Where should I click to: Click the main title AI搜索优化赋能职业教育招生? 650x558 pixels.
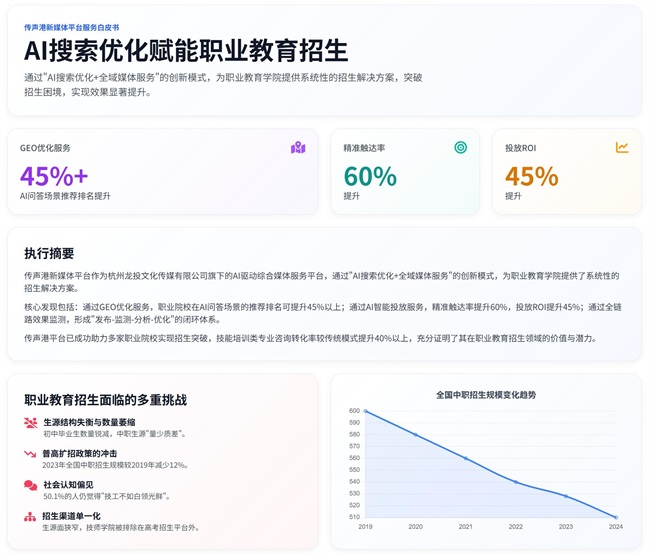(x=186, y=52)
